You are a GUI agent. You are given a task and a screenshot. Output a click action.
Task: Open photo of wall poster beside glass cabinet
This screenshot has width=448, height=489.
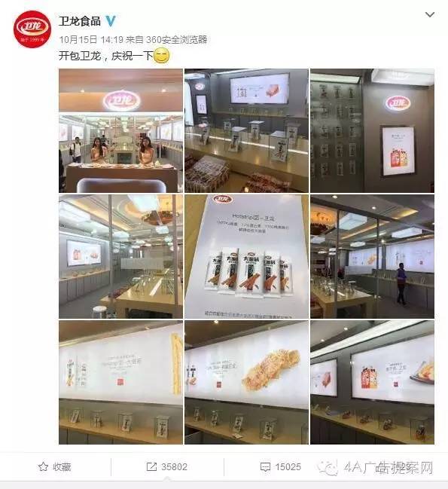click(x=372, y=130)
